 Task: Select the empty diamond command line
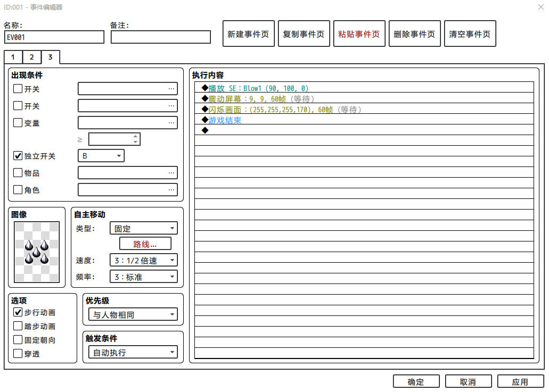[364, 130]
